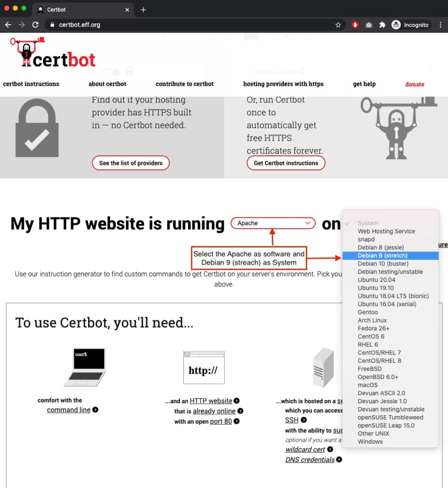Open about certbot nav item
The image size is (448, 488).
pyautogui.click(x=107, y=84)
